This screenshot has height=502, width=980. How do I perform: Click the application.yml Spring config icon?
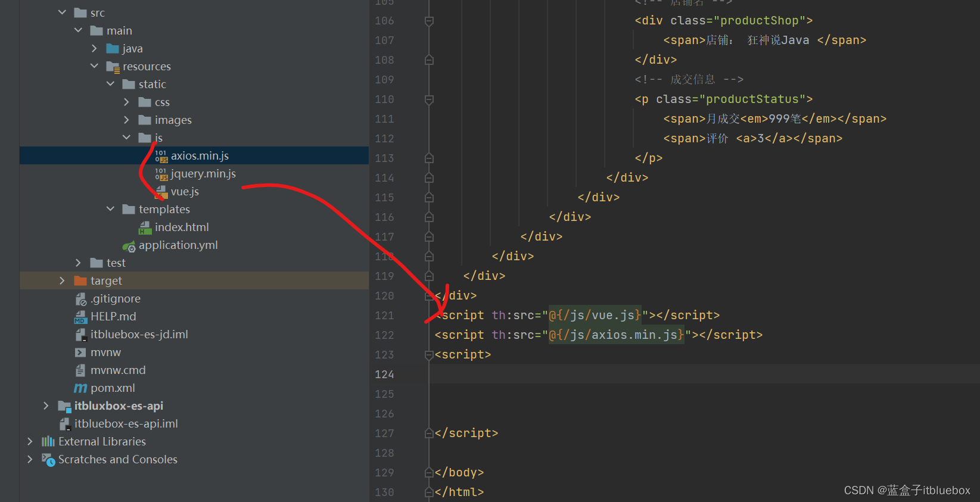(x=129, y=245)
